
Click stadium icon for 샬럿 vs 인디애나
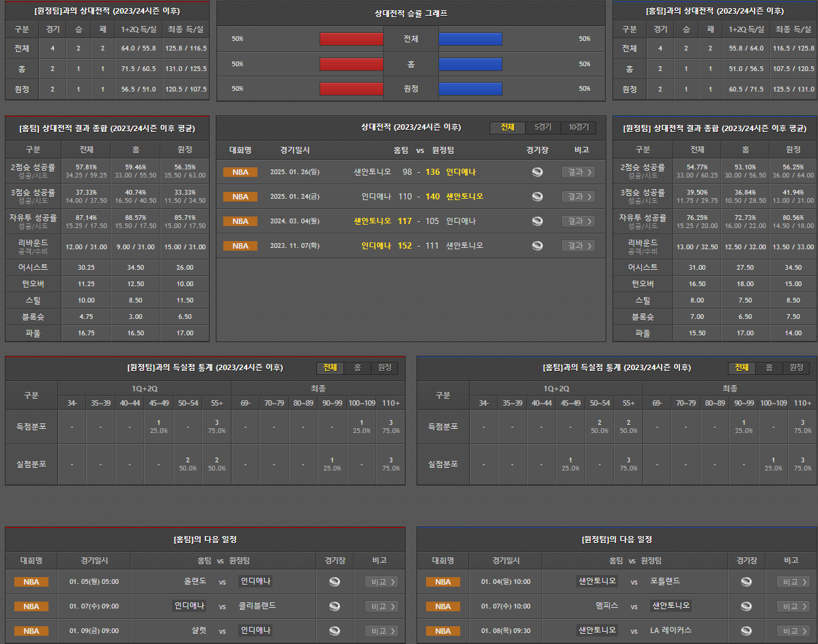click(335, 631)
